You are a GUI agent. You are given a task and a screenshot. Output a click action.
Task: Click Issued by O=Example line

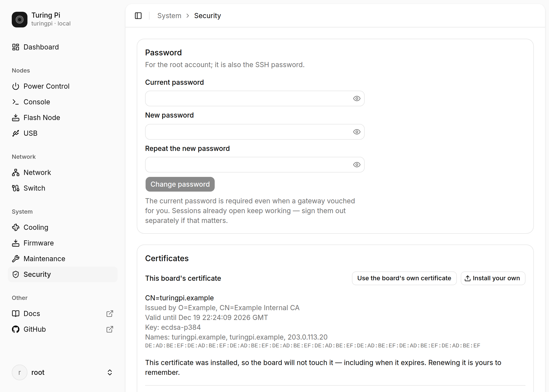coord(222,308)
